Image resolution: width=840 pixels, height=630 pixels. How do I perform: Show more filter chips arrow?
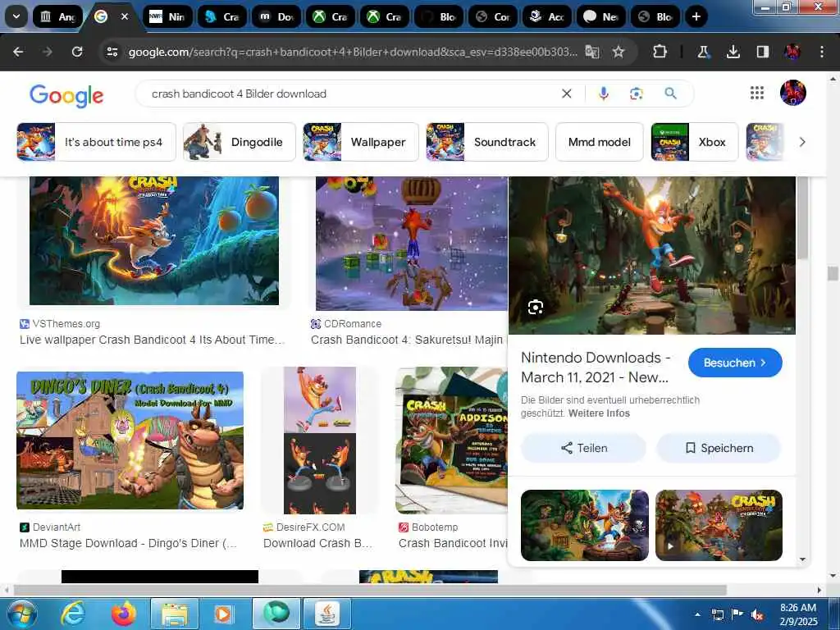pos(802,142)
